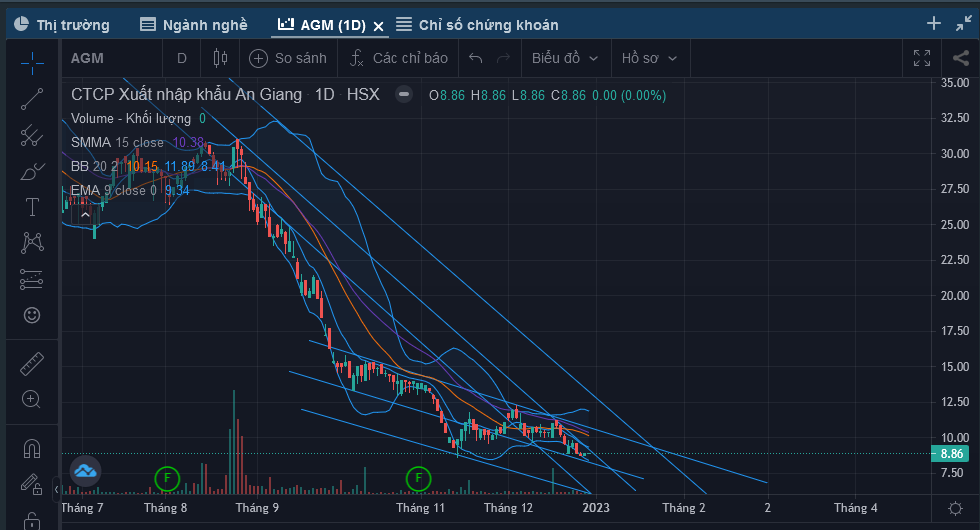This screenshot has height=530, width=980.
Task: Toggle magnet mode for drawings
Action: coord(32,448)
